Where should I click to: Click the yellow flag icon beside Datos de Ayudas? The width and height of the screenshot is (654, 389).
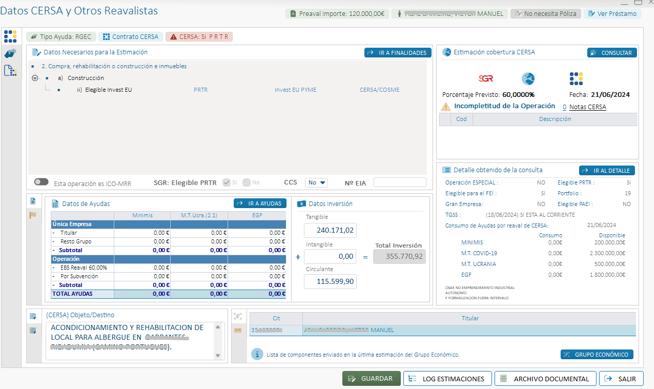tap(33, 215)
